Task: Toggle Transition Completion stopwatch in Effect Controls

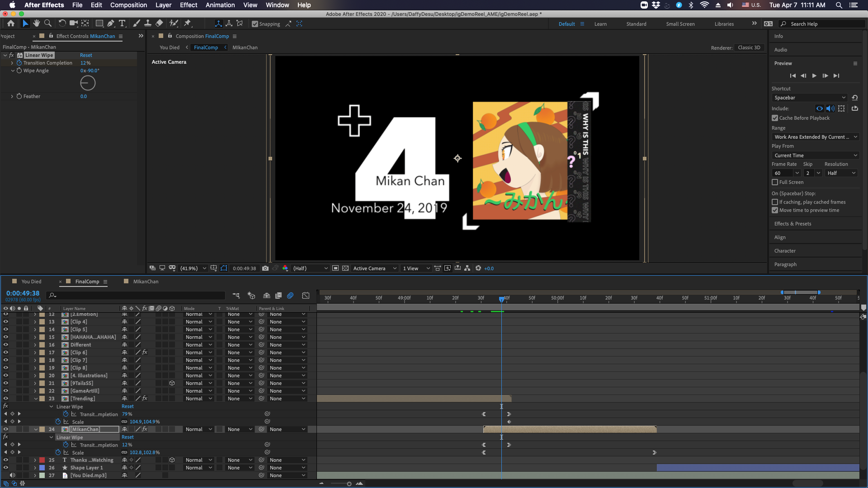Action: (19, 63)
